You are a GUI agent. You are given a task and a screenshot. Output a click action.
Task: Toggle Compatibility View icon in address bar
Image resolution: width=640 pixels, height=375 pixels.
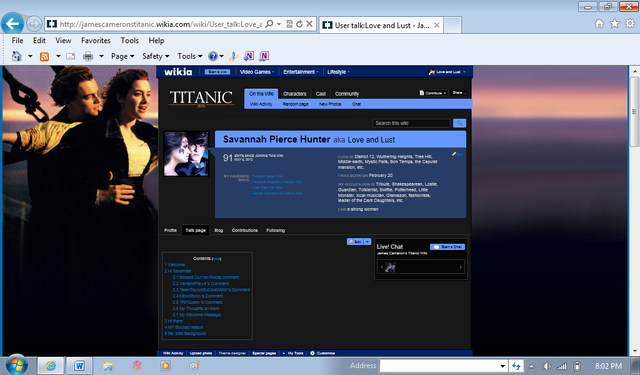(289, 24)
